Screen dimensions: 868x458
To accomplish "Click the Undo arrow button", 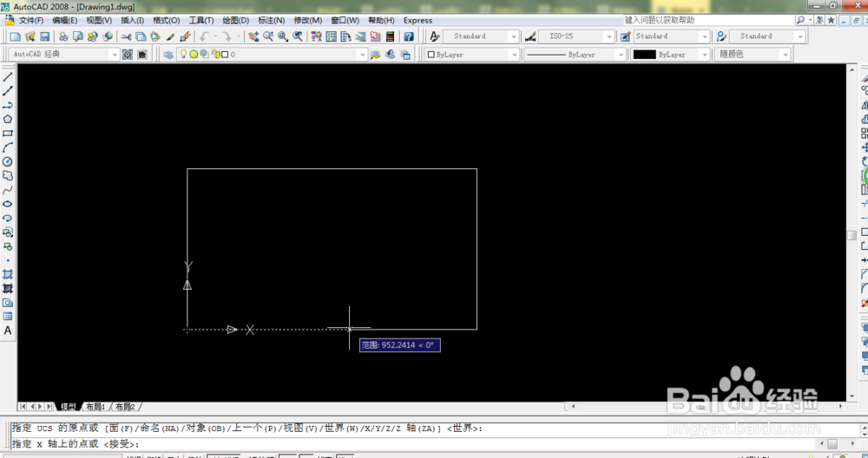I will [x=204, y=36].
